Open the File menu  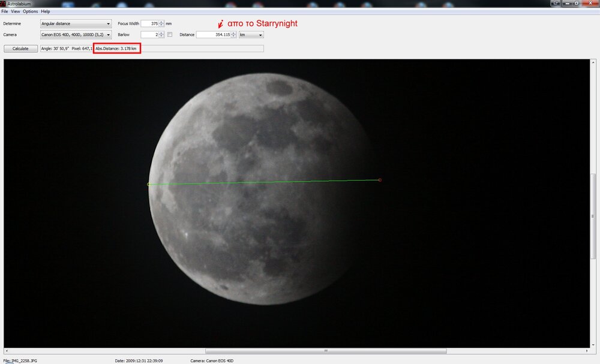click(5, 11)
